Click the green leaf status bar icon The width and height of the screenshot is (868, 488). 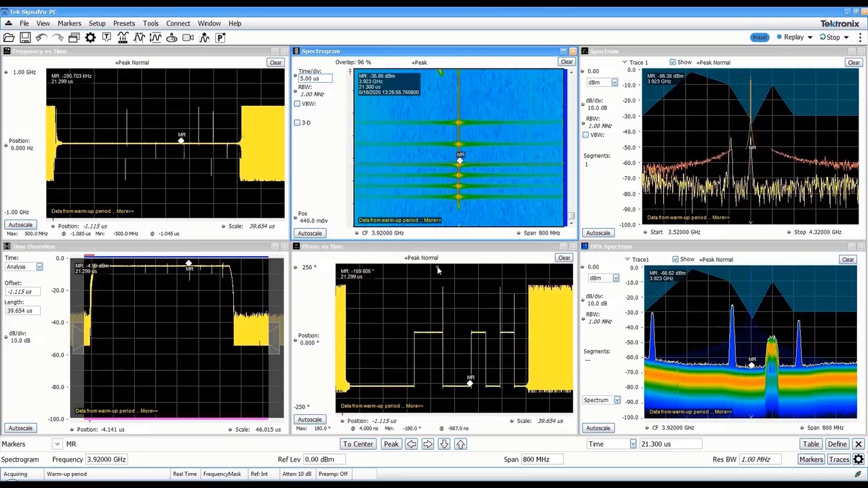pyautogui.click(x=858, y=474)
